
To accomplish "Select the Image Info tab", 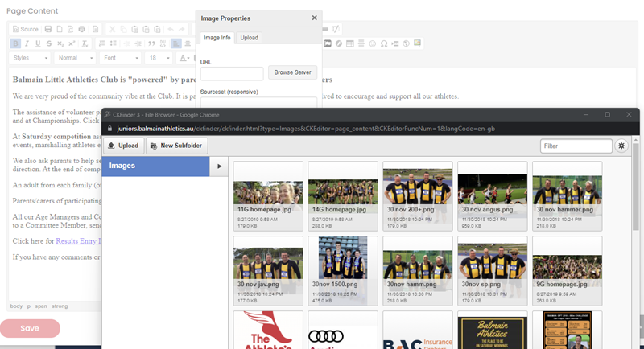I will click(x=217, y=38).
